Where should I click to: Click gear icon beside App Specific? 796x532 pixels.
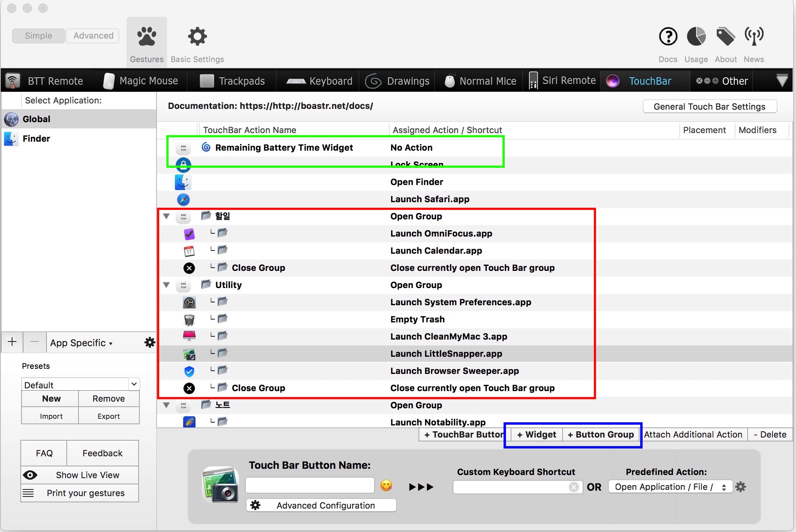coord(150,343)
